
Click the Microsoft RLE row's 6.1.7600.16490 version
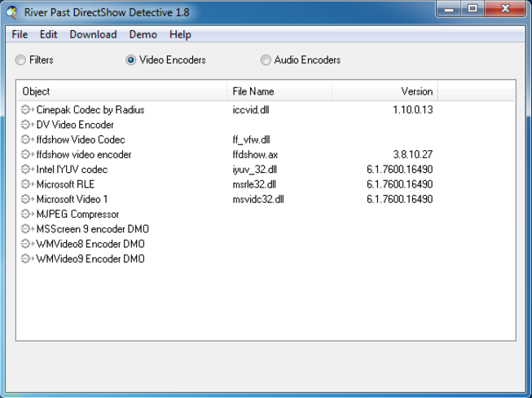click(x=400, y=184)
